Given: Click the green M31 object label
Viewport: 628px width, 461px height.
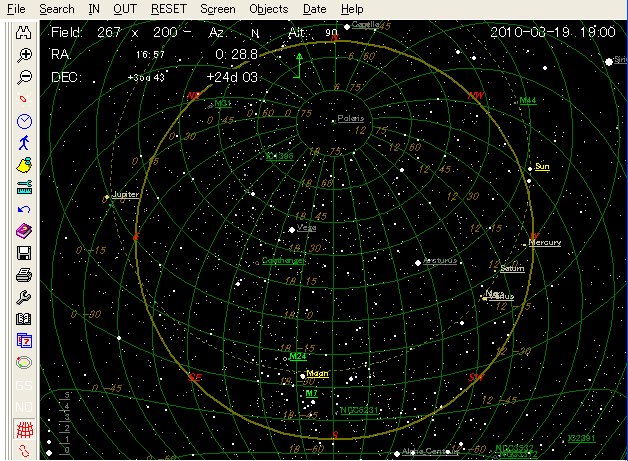Looking at the screenshot, I should pos(223,104).
